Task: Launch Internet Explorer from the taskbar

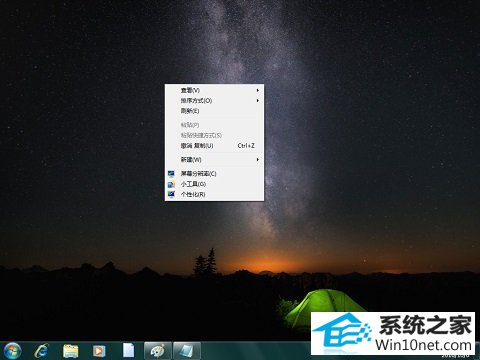Action: (42, 351)
